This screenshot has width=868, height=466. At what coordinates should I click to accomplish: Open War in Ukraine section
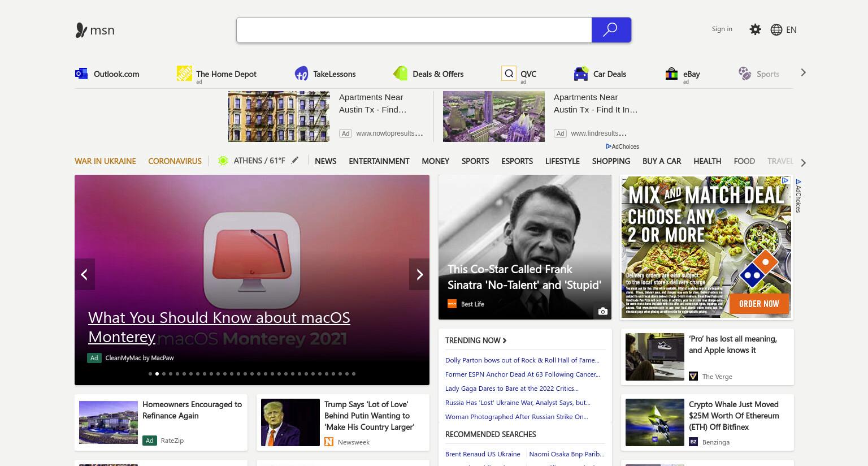pyautogui.click(x=105, y=161)
